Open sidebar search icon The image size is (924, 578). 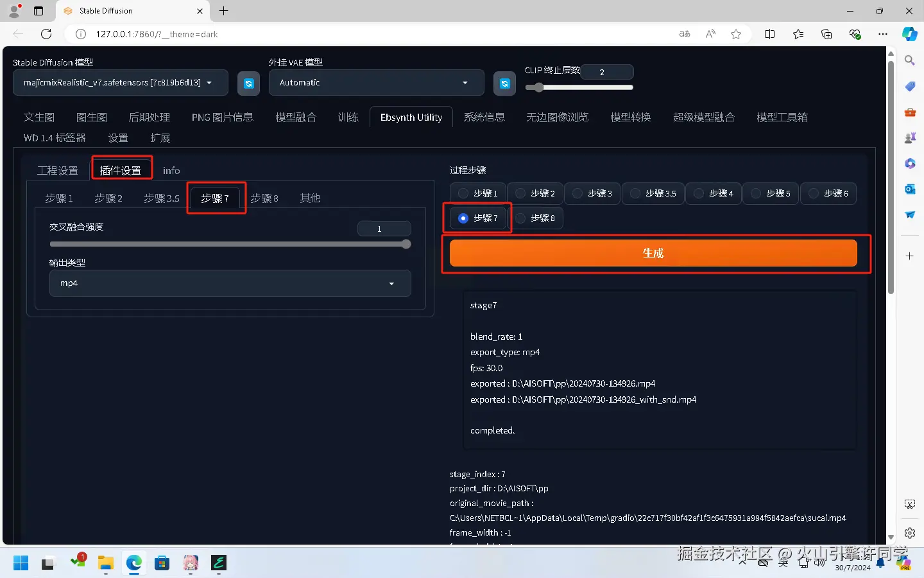pyautogui.click(x=909, y=60)
